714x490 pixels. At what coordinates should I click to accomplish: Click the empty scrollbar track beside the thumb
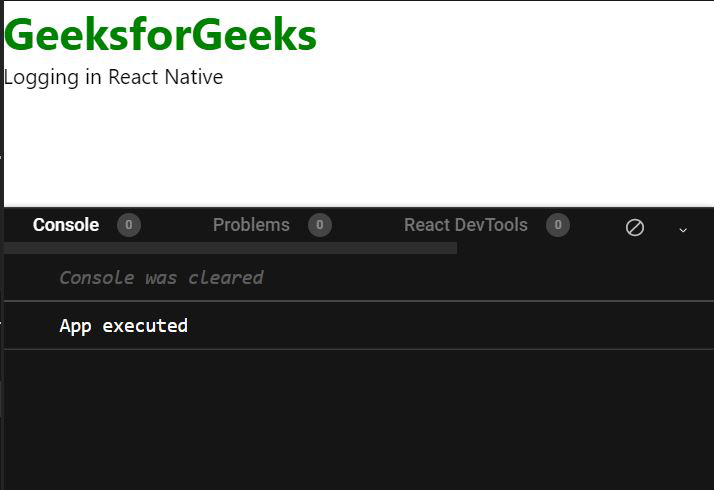pos(585,248)
